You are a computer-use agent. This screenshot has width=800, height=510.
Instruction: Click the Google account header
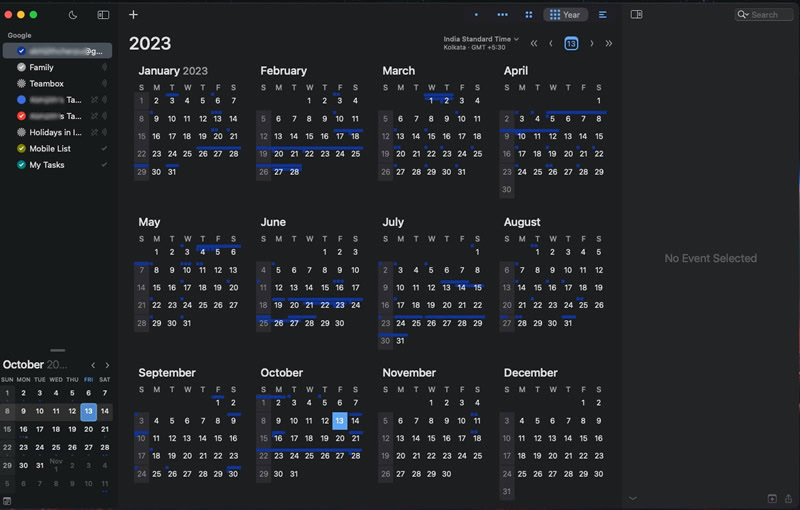(x=19, y=35)
